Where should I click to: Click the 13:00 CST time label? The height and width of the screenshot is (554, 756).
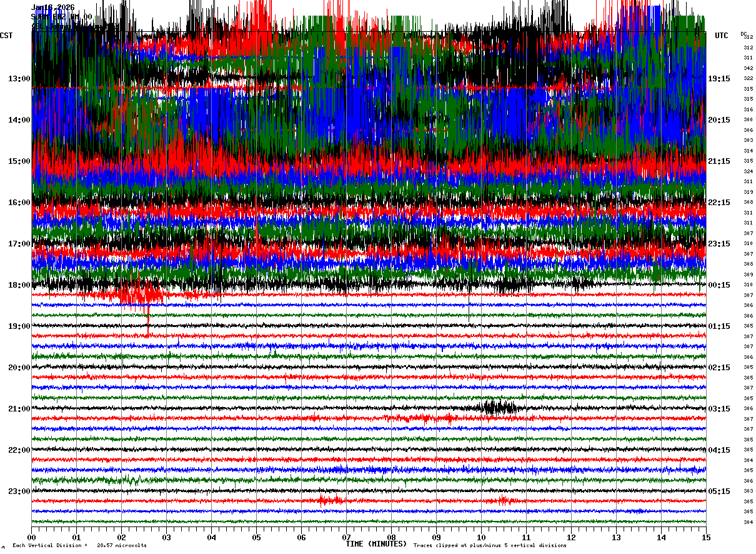19,79
